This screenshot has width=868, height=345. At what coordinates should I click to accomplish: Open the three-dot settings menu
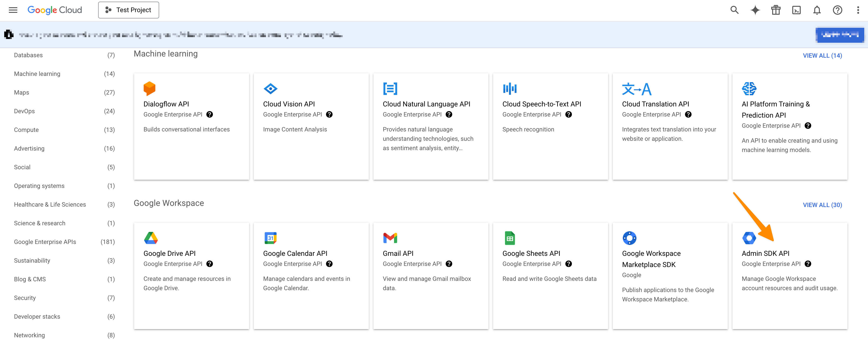(858, 10)
